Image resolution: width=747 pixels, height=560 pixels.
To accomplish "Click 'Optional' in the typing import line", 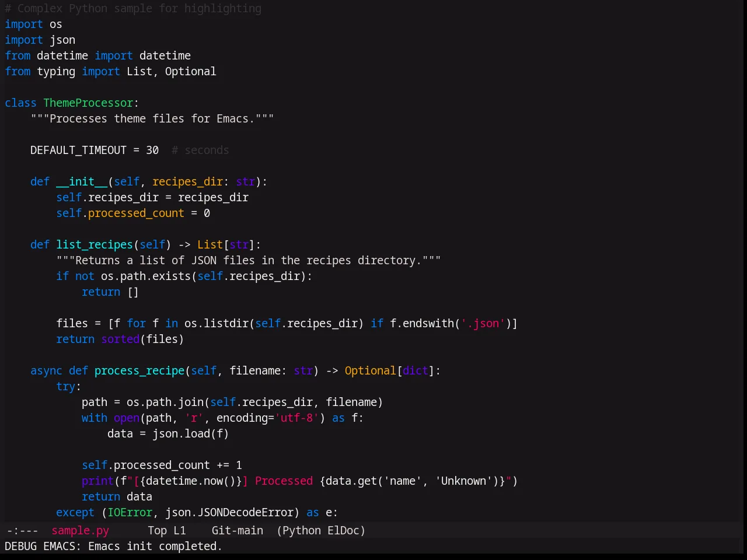I will [191, 71].
